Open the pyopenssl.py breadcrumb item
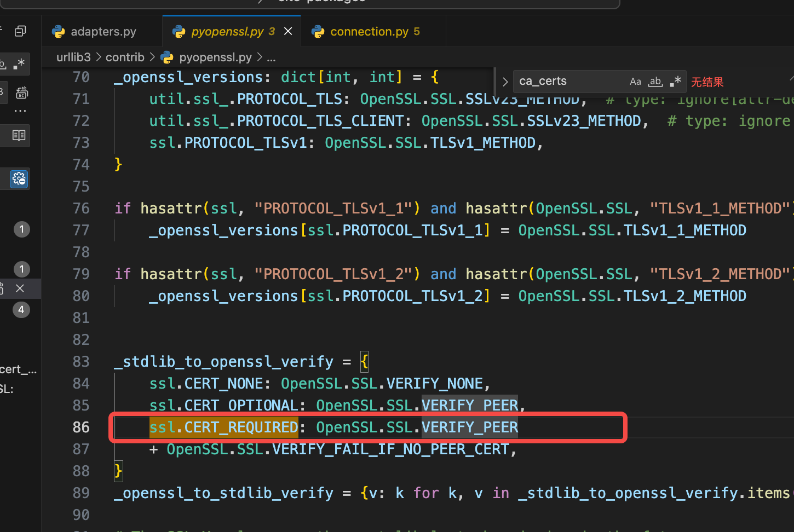 pyautogui.click(x=206, y=57)
